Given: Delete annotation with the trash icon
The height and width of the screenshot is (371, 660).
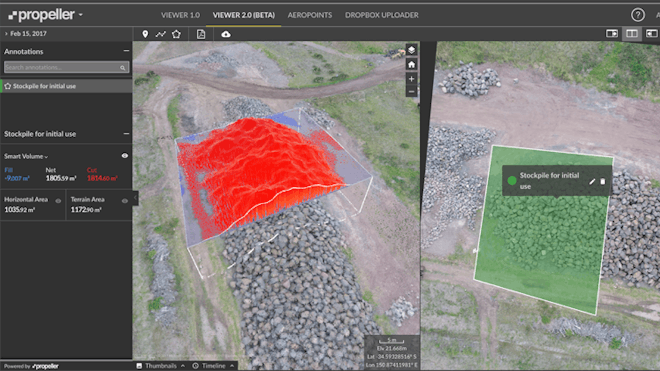Looking at the screenshot, I should point(603,181).
